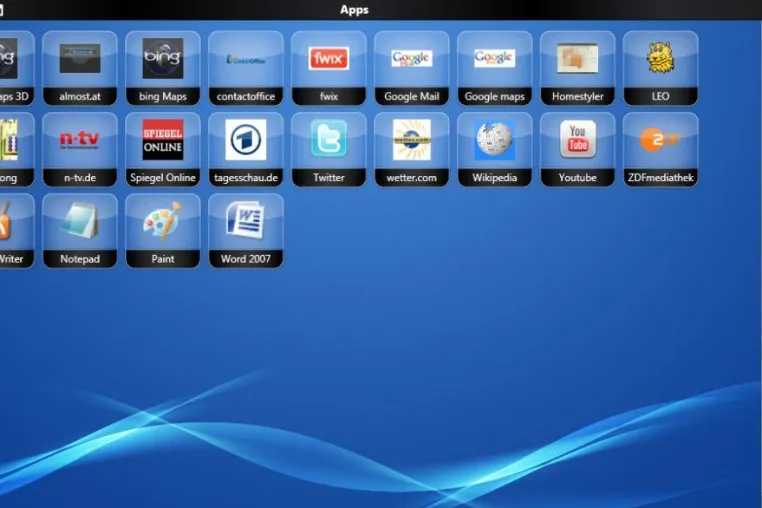The image size is (762, 508).
Task: Launch the Notepad app
Action: click(x=80, y=231)
